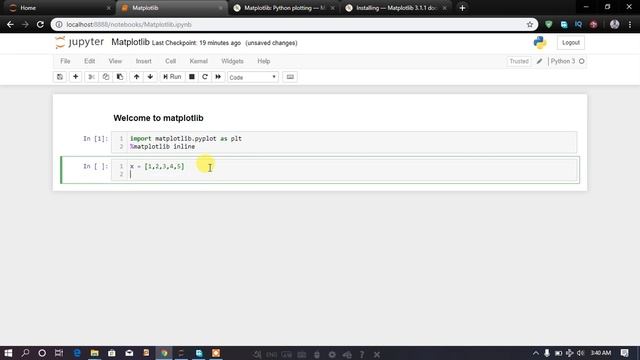Click the Jupyter logo
This screenshot has height=360, width=640.
80,42
